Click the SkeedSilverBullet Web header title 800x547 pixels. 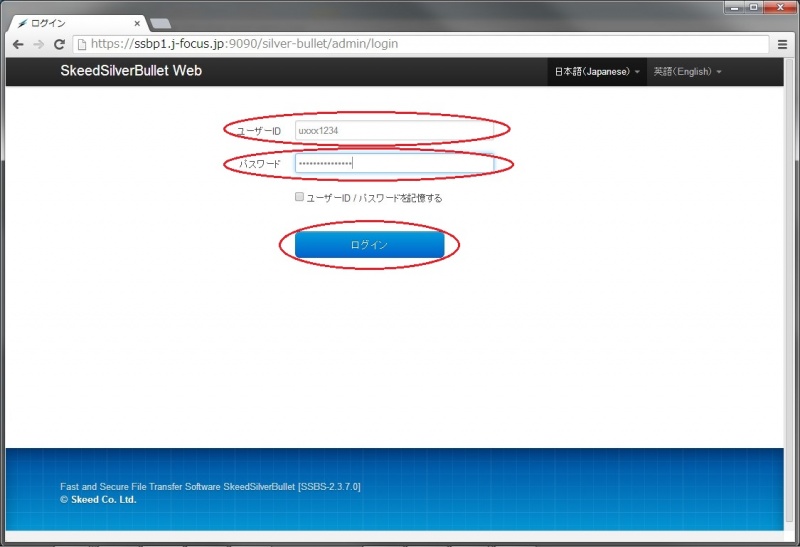(x=131, y=71)
